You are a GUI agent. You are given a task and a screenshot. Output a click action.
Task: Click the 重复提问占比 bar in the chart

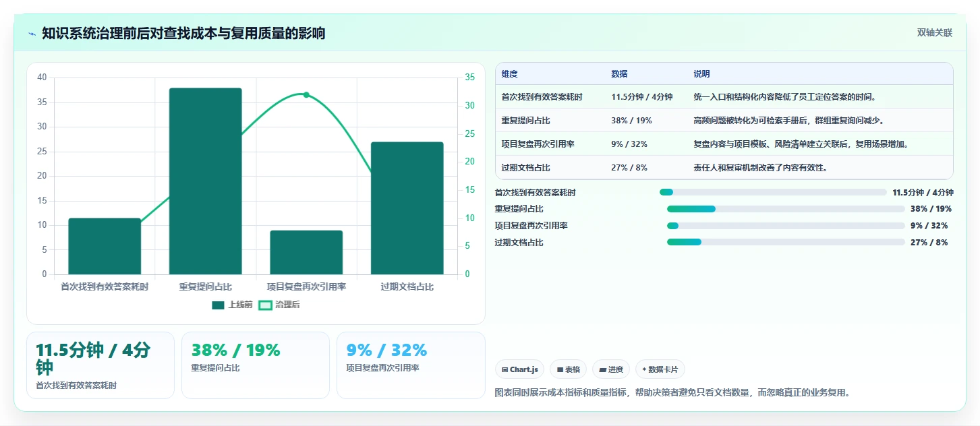[x=205, y=181]
